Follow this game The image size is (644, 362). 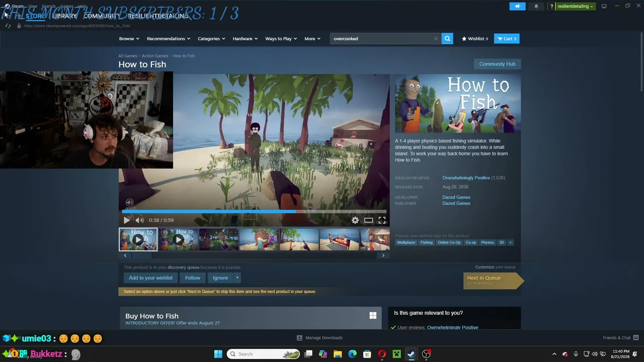(192, 278)
